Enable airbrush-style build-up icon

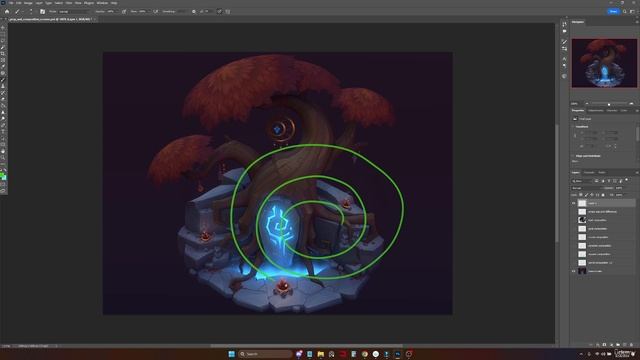pyautogui.click(x=156, y=11)
